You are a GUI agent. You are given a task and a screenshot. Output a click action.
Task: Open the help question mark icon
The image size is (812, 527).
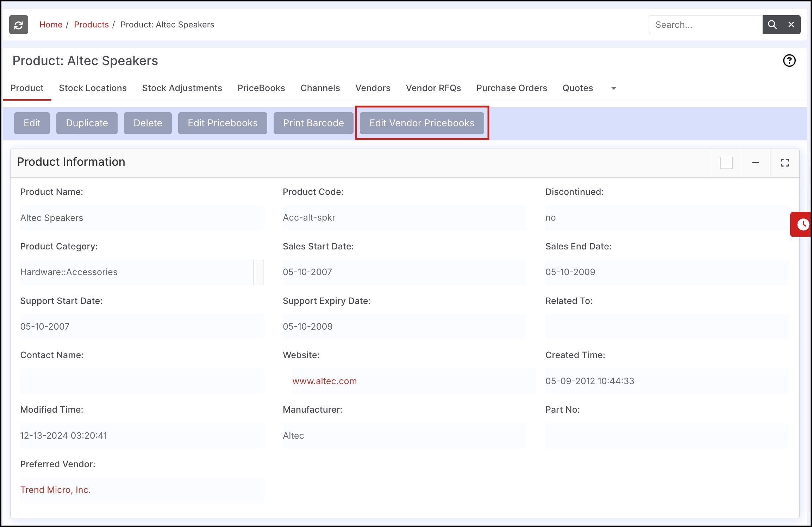pyautogui.click(x=789, y=61)
